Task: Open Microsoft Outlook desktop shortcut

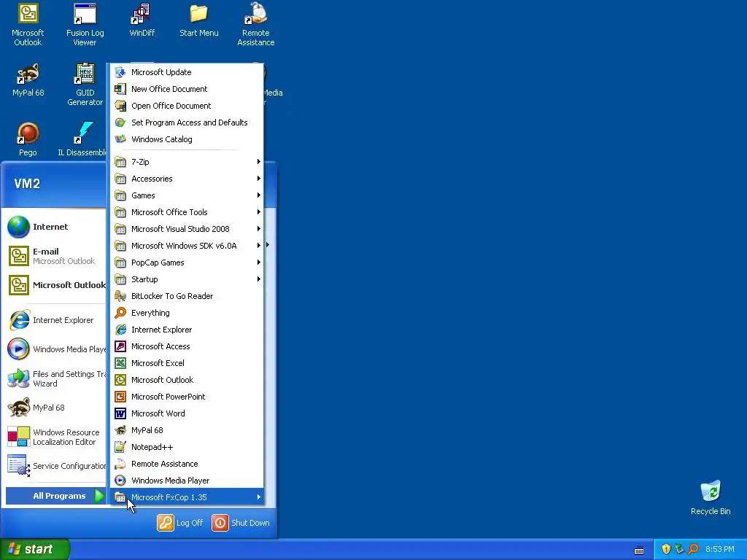Action: pos(28,25)
